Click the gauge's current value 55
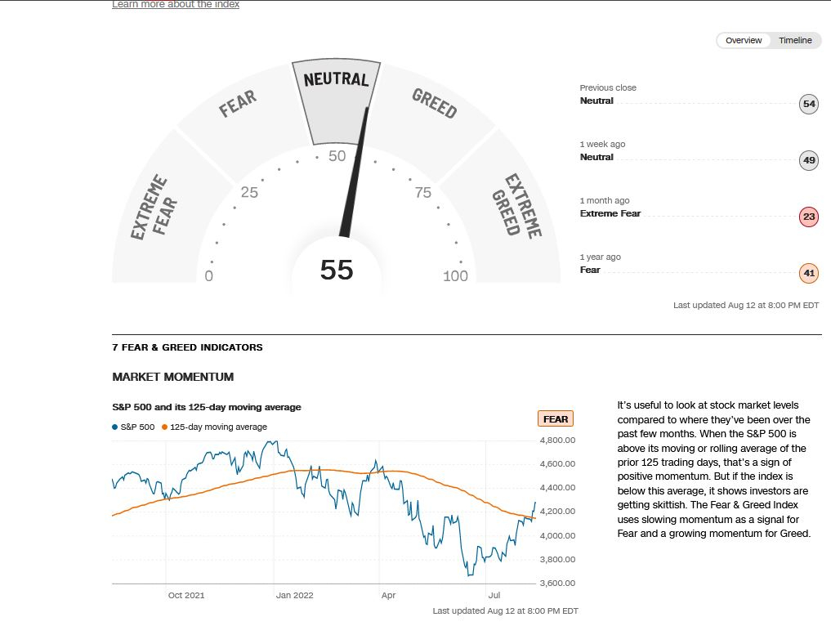The height and width of the screenshot is (644, 831). [337, 270]
